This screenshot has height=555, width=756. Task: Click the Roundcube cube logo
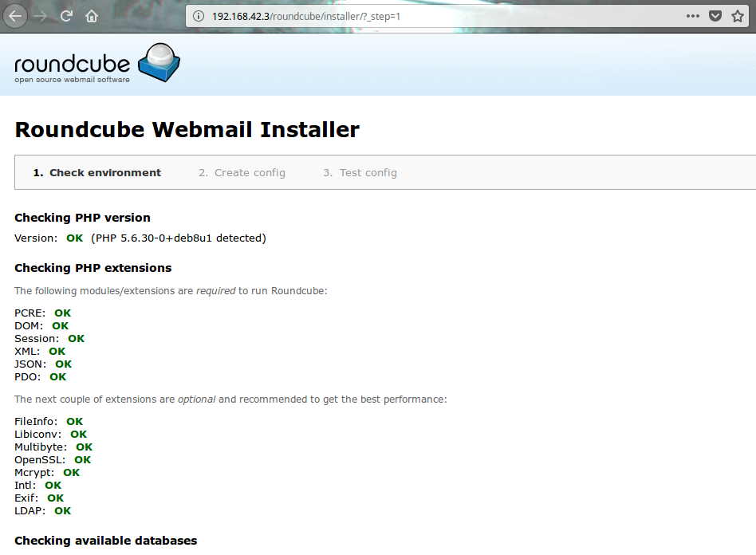159,63
